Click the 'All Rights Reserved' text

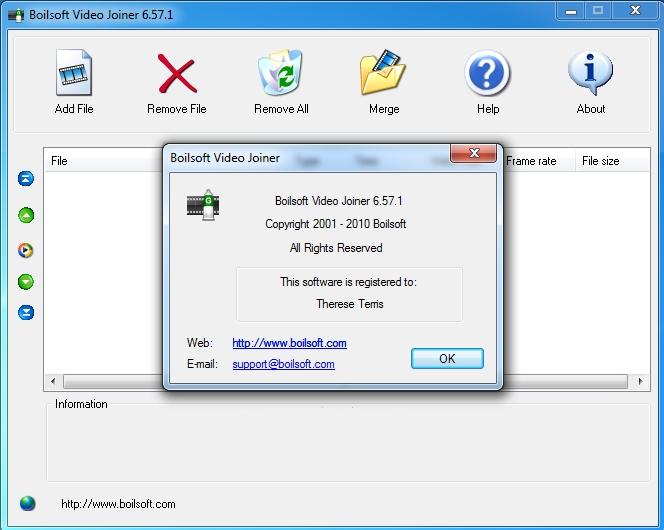click(336, 248)
